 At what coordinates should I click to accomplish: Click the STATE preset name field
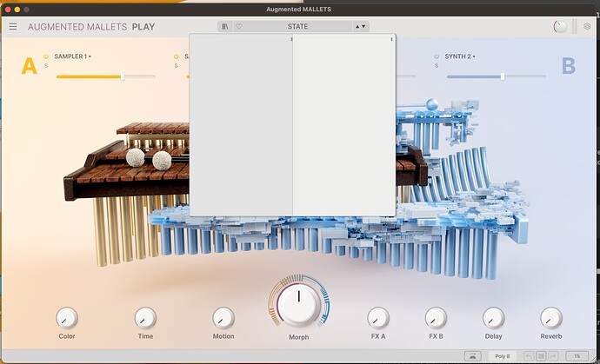(x=297, y=26)
